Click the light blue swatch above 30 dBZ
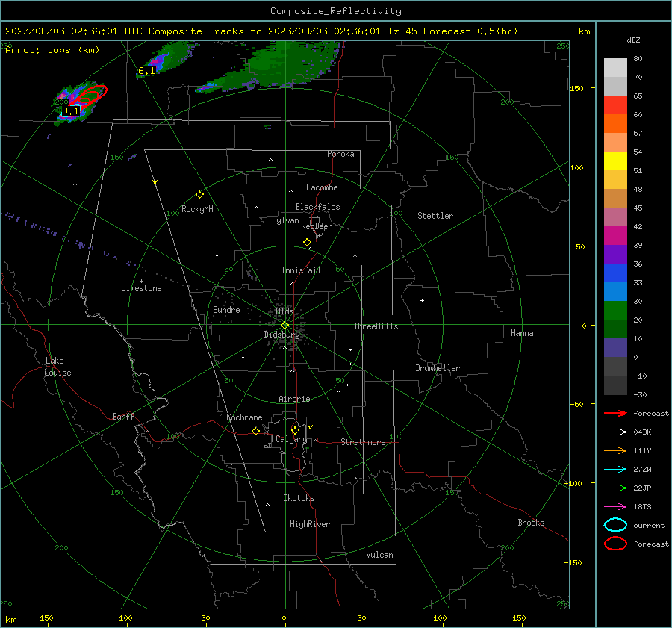672x628 pixels. point(615,291)
